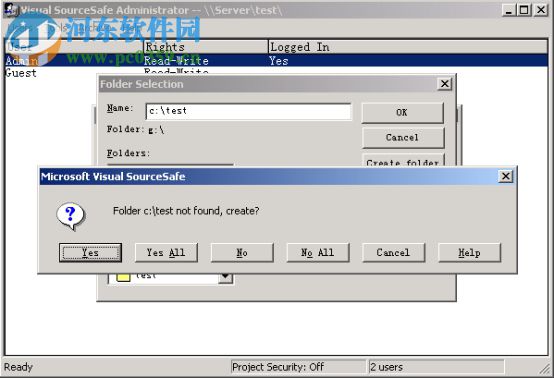The width and height of the screenshot is (554, 378).
Task: Click the Yes value in Logged In column
Action: [x=279, y=61]
